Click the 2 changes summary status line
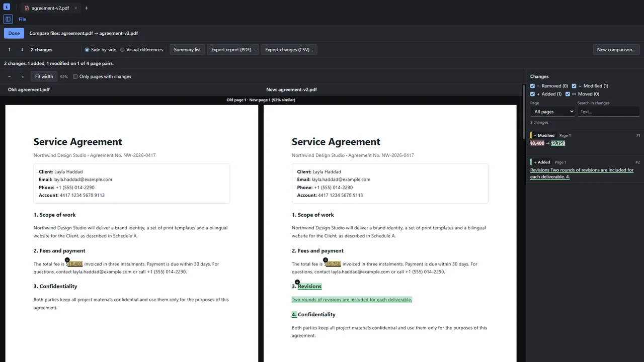The image size is (644, 362). 59,63
